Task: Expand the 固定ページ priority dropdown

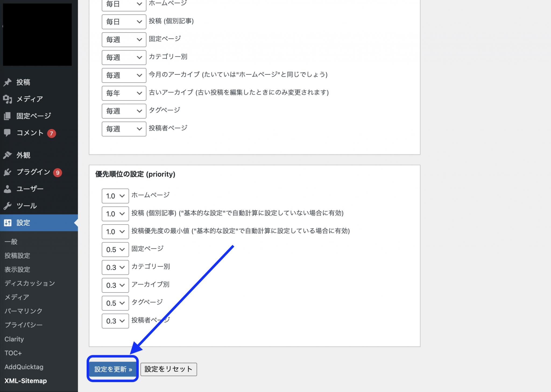Action: (x=115, y=250)
